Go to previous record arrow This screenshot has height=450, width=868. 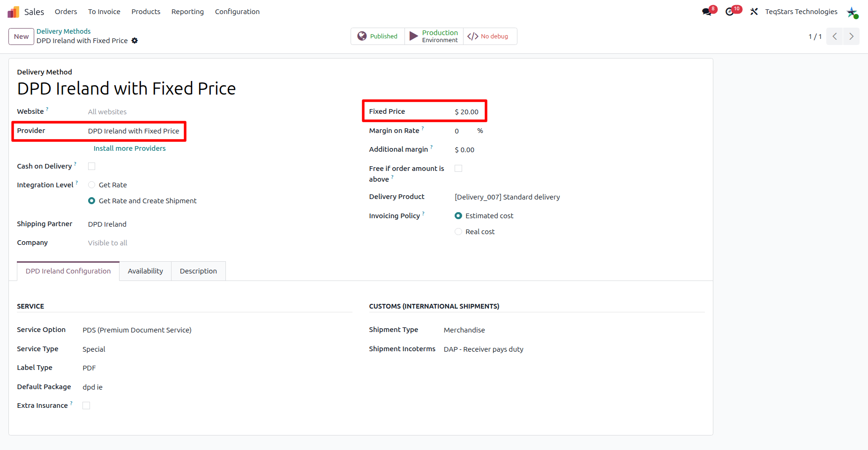[x=835, y=37]
